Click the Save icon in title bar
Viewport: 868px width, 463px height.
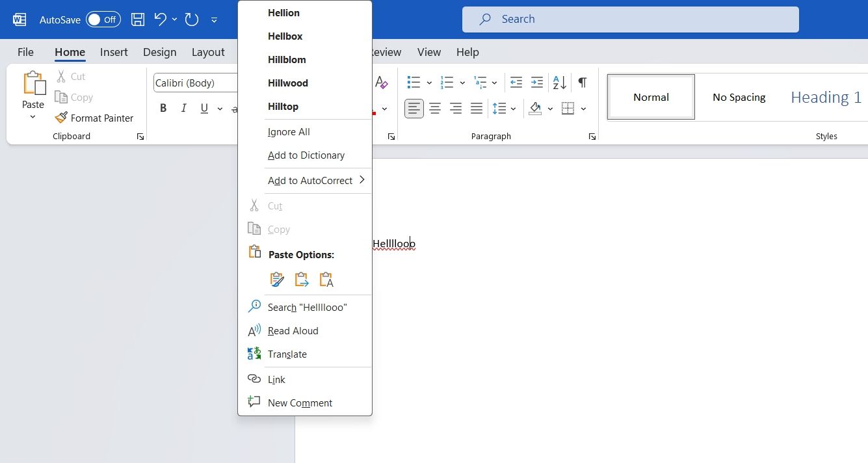click(x=138, y=20)
